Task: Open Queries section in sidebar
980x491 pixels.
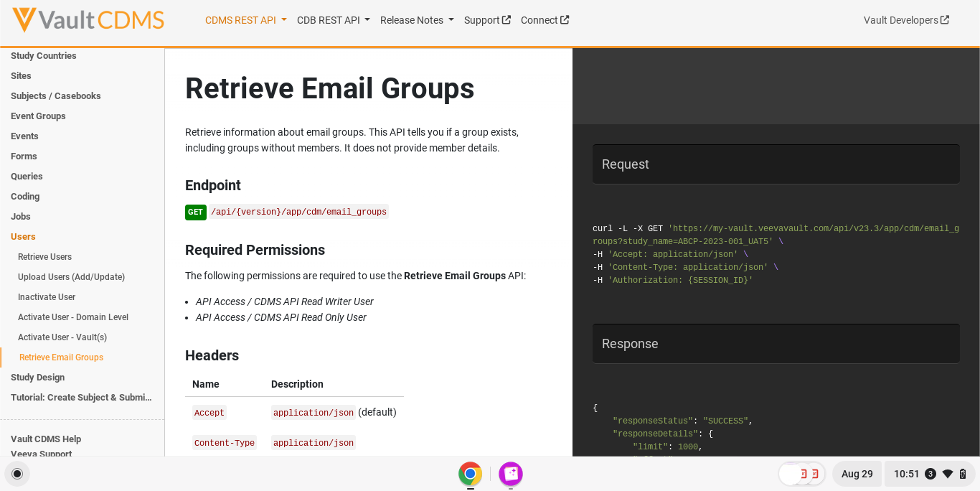Action: pos(27,177)
